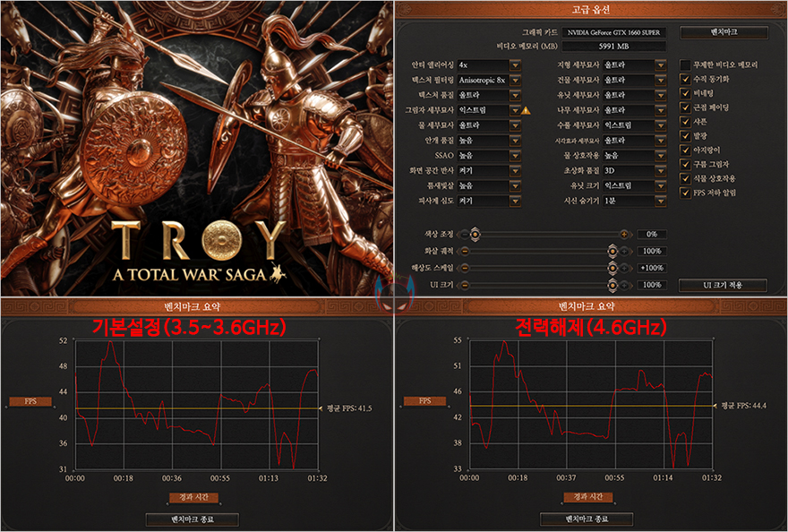Click the minus icon on 해상도 스케일 slider

pyautogui.click(x=465, y=268)
